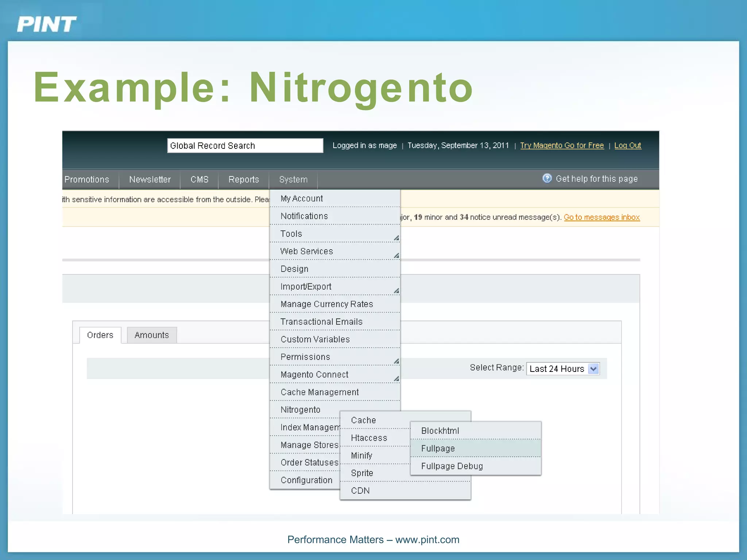Open the Select Range dropdown

click(x=563, y=369)
